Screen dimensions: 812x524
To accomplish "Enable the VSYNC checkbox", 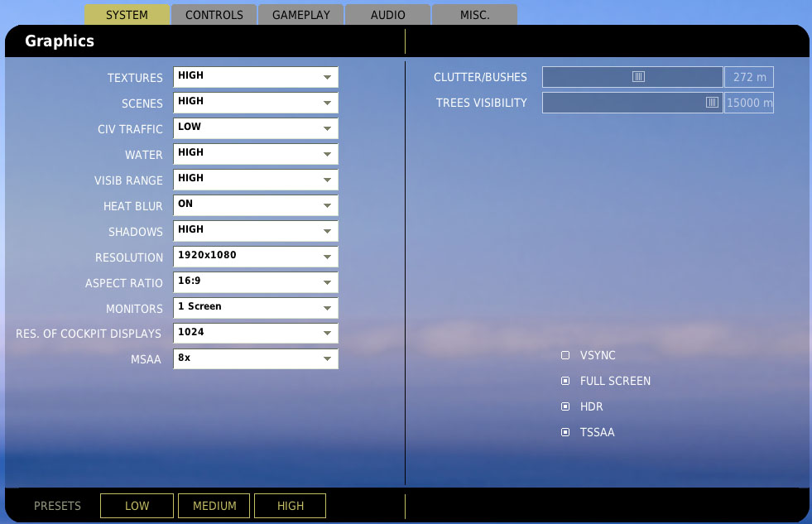I will [x=565, y=355].
